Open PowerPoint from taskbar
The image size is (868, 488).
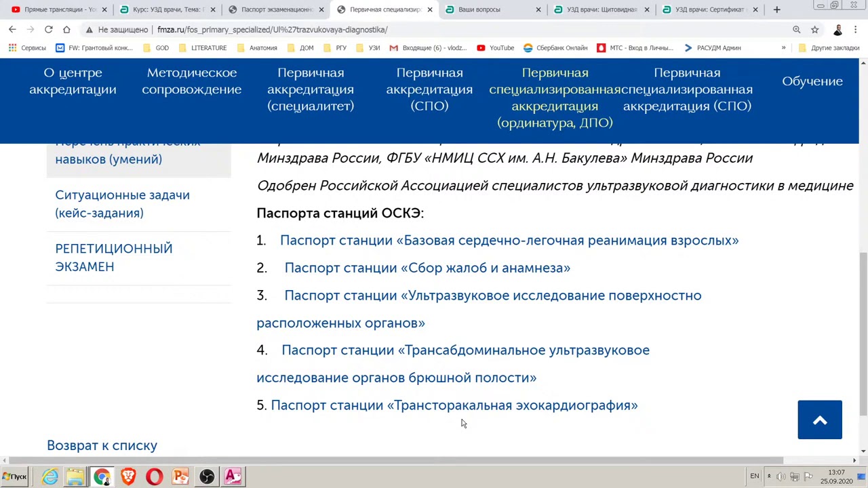(x=180, y=476)
